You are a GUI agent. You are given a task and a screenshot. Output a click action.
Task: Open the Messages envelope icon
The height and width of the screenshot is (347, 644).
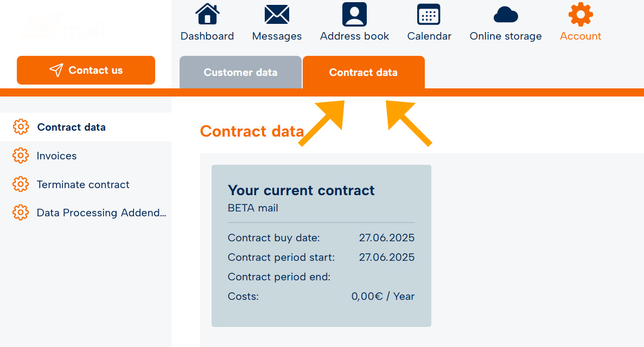point(277,15)
